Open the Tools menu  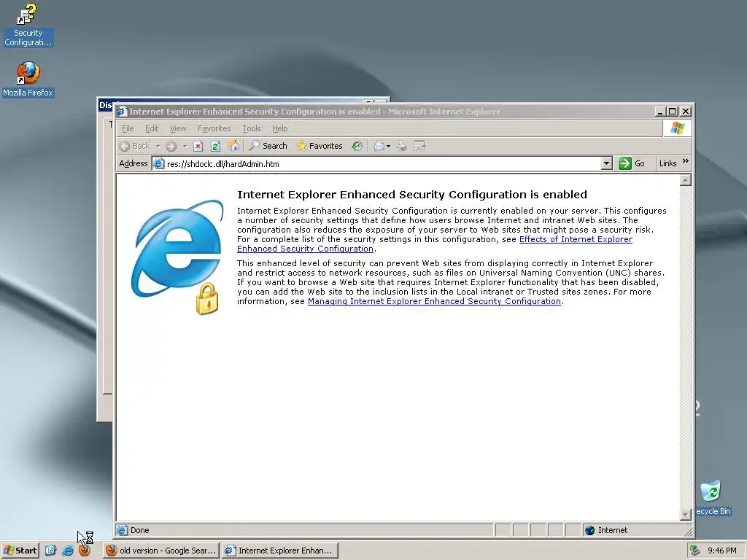(252, 128)
